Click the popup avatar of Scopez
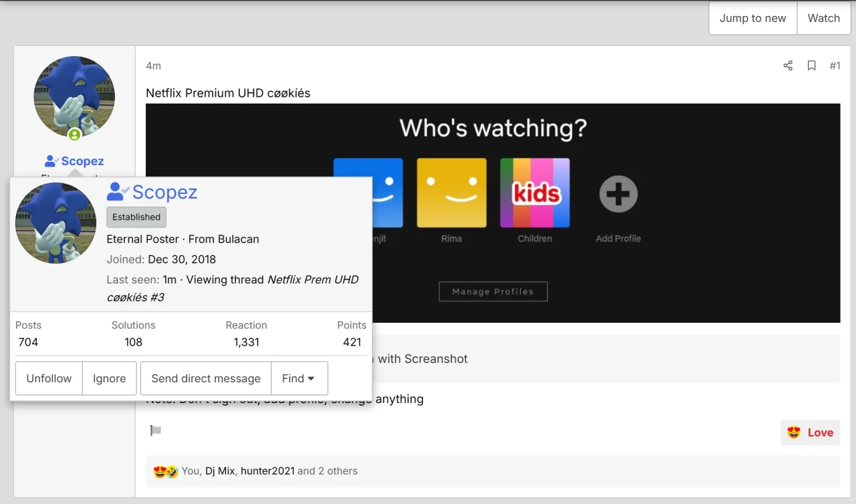This screenshot has height=504, width=856. tap(56, 223)
